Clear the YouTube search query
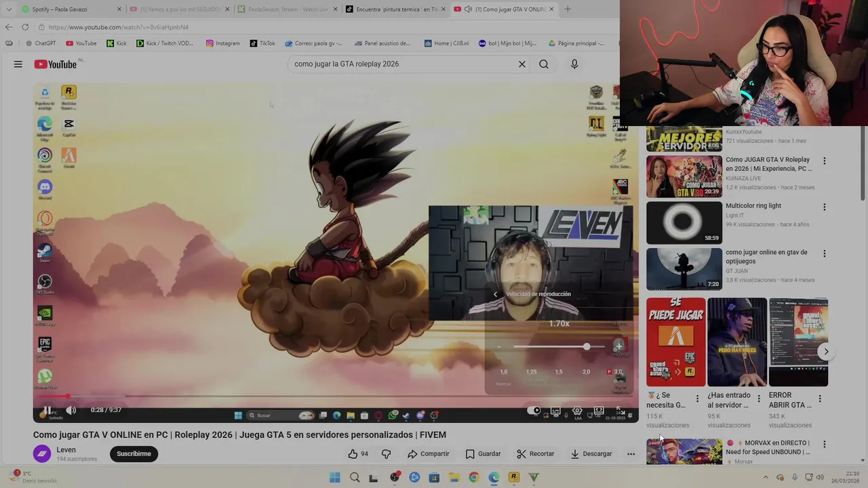 pos(522,64)
